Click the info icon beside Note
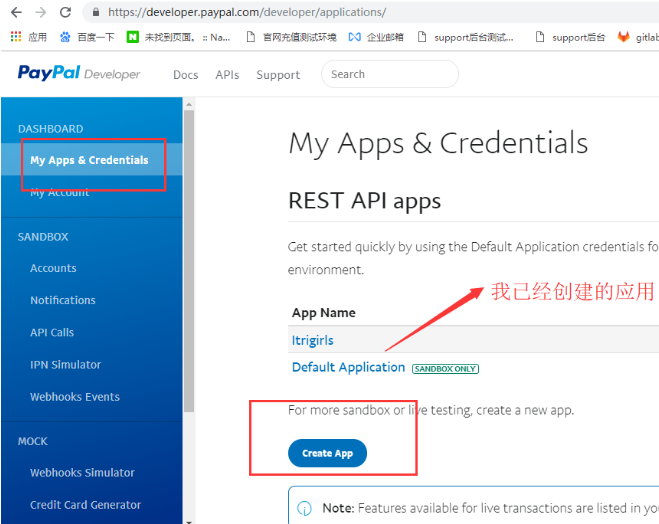659x524 pixels. (x=304, y=508)
